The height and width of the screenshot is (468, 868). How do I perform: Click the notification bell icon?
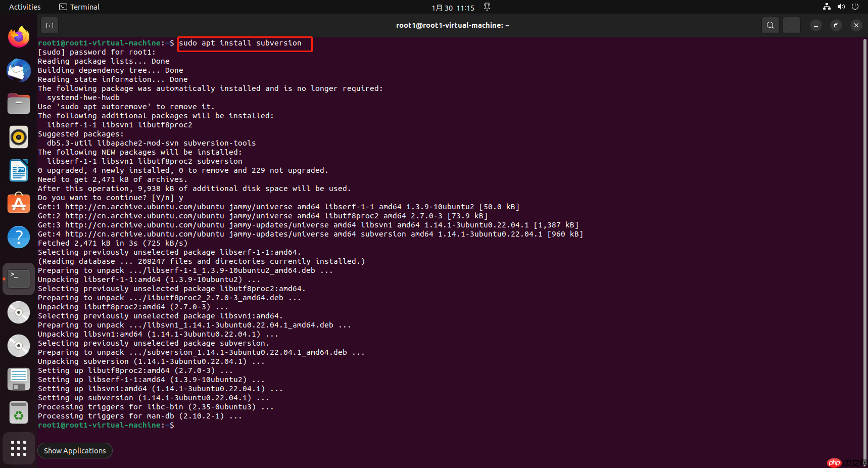coord(487,7)
